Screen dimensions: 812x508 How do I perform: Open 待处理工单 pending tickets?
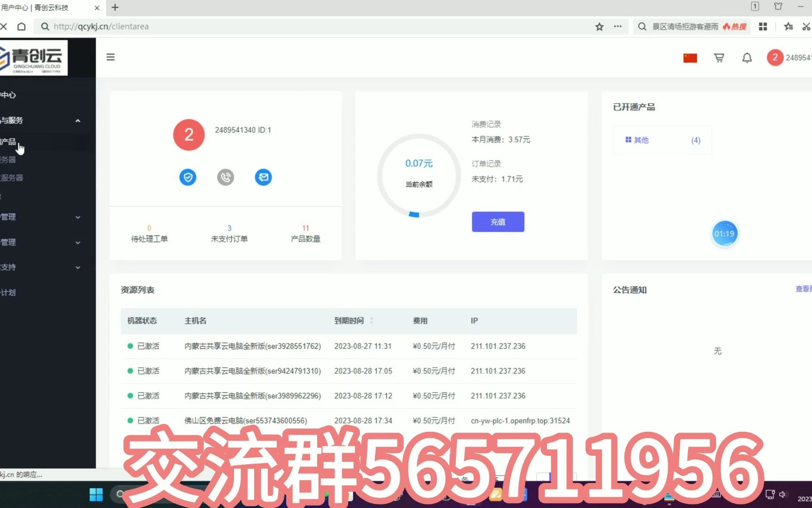pos(149,234)
